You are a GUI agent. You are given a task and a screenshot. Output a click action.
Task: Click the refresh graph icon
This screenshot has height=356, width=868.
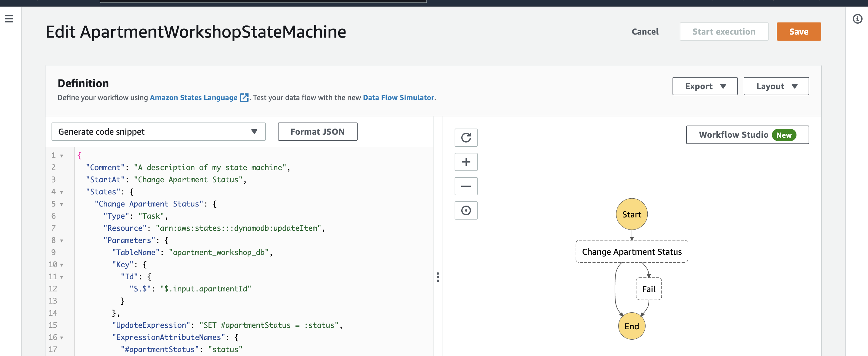pos(466,138)
